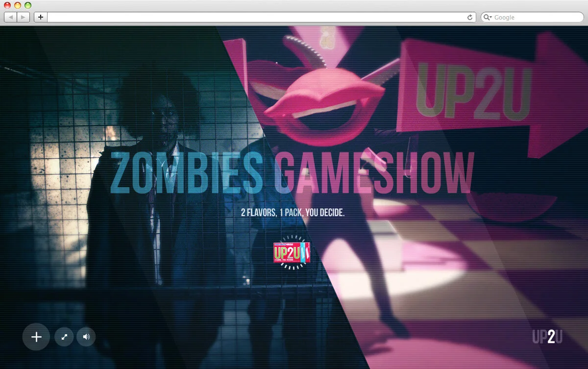Click the UP2U gum pack logo
The image size is (588, 369).
[292, 253]
